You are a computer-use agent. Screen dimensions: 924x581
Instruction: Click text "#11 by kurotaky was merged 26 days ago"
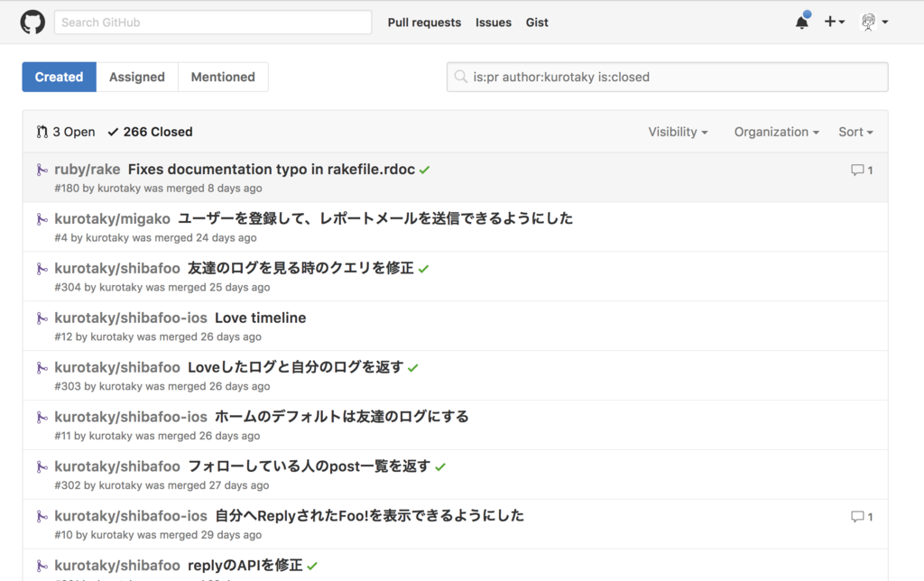point(157,436)
